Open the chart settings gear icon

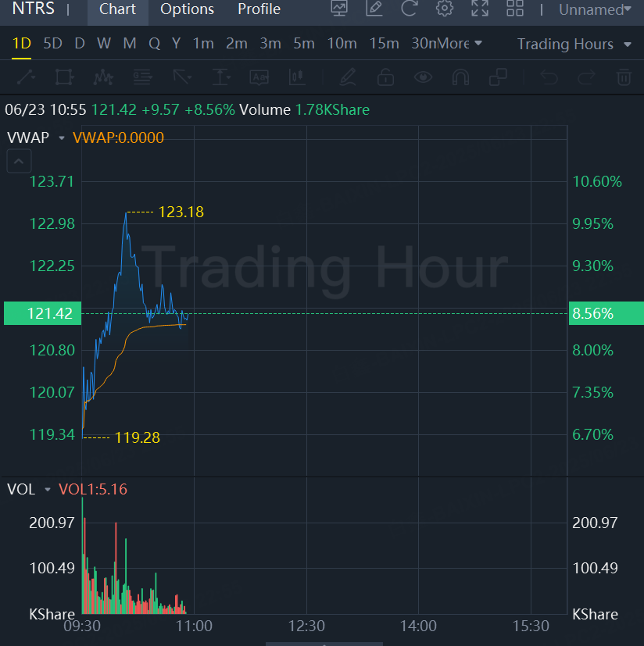point(445,9)
